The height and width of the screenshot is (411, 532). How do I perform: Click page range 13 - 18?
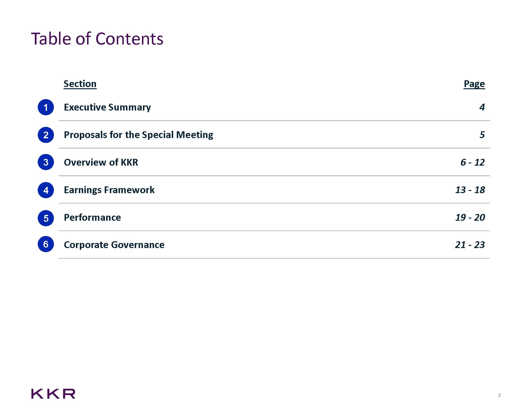[470, 190]
